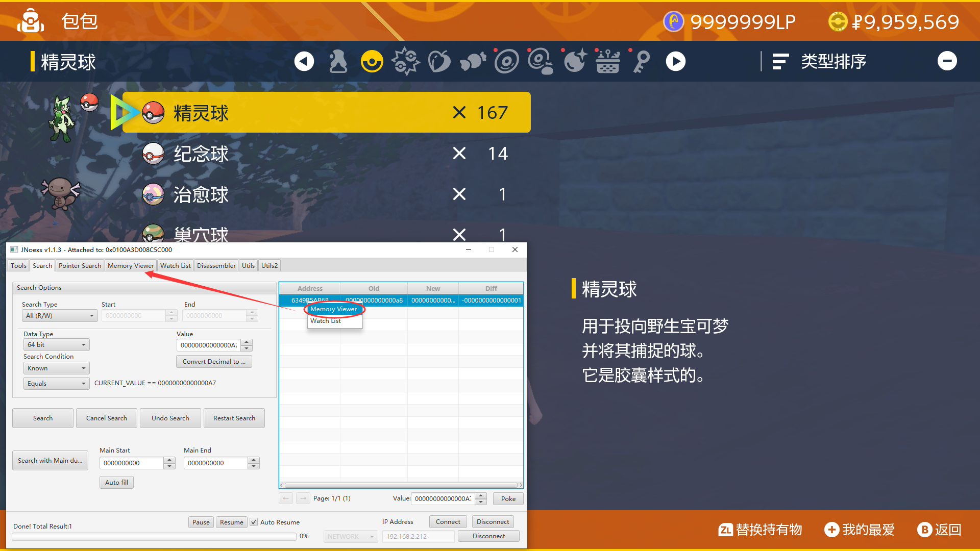Increment the Main Start spinner
This screenshot has width=980, height=551.
(x=169, y=460)
